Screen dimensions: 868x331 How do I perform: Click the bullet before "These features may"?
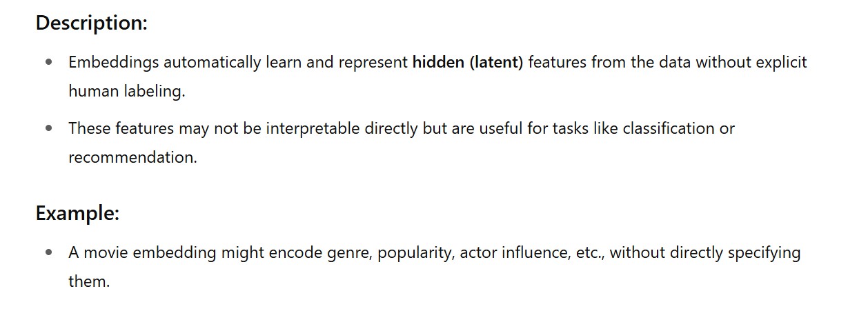coord(48,128)
